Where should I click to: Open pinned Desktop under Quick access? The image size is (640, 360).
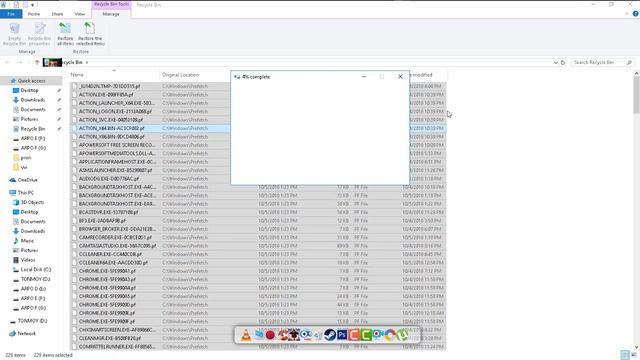29,90
